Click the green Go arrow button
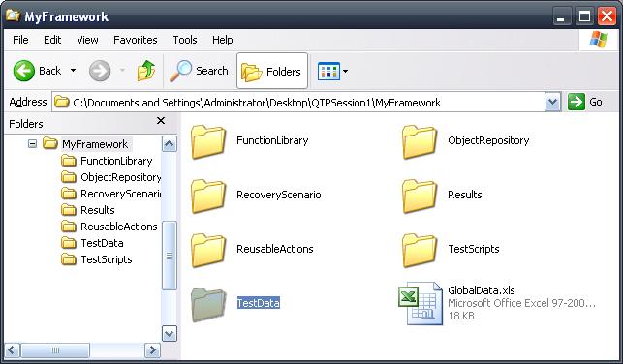Image resolution: width=623 pixels, height=364 pixels. (576, 102)
